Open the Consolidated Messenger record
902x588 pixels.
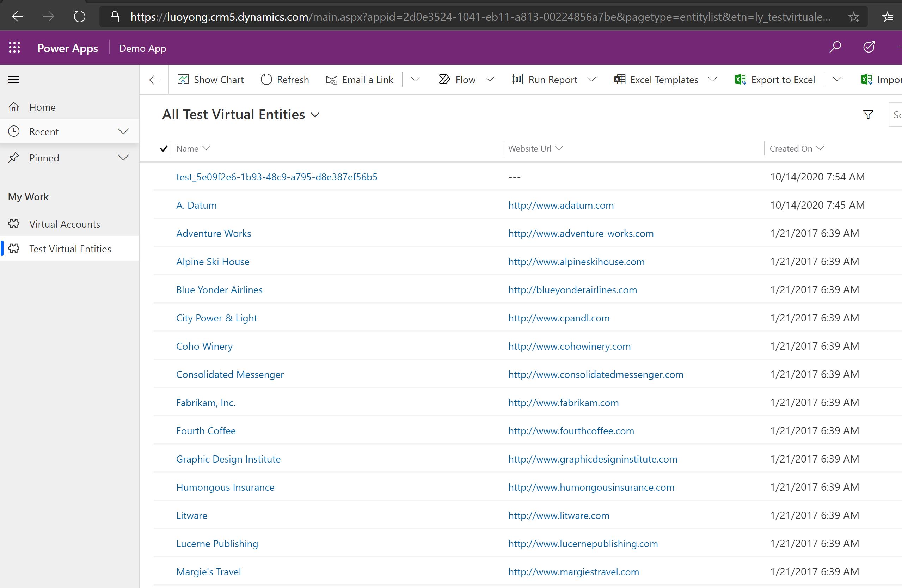pyautogui.click(x=230, y=374)
